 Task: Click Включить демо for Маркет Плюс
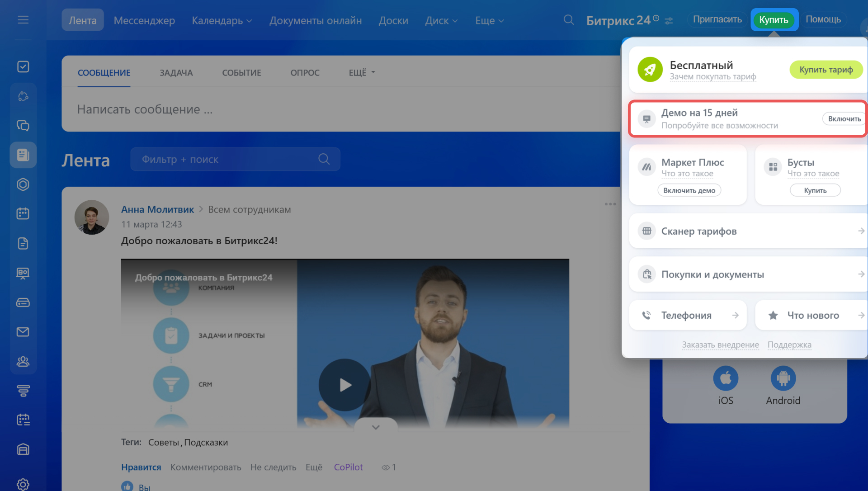[x=689, y=190]
